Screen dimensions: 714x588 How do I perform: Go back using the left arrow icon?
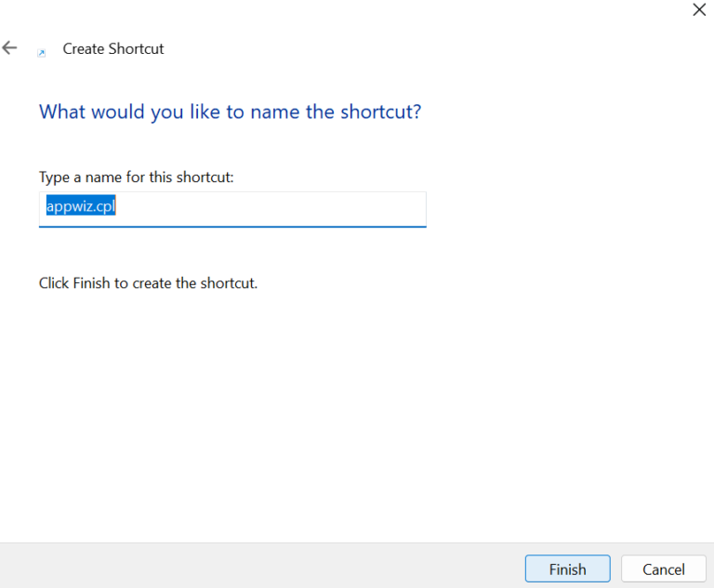pyautogui.click(x=9, y=47)
